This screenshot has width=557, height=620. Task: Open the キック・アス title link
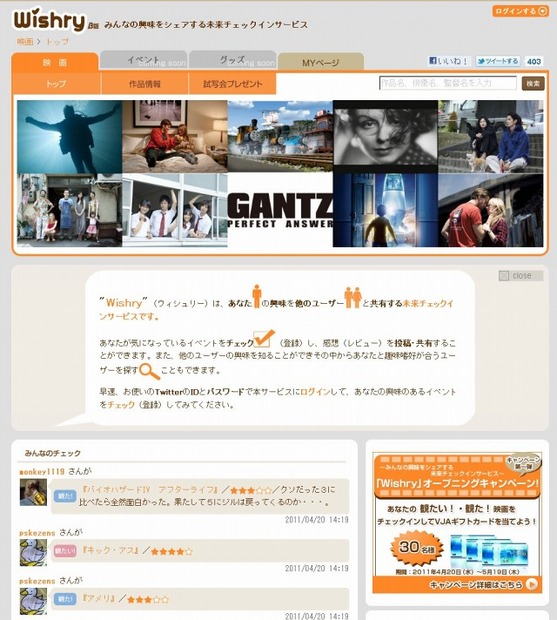click(110, 550)
